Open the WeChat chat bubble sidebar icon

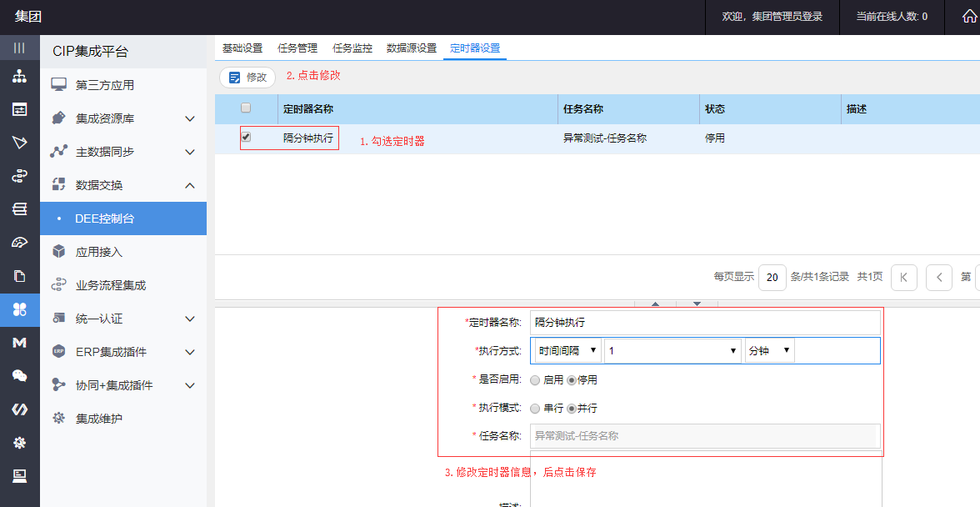[19, 376]
